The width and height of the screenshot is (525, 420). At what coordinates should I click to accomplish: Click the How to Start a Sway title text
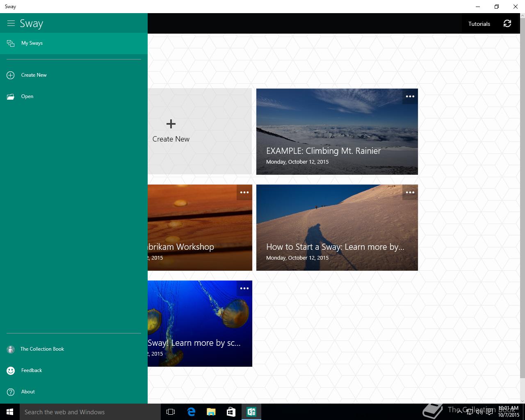(335, 247)
